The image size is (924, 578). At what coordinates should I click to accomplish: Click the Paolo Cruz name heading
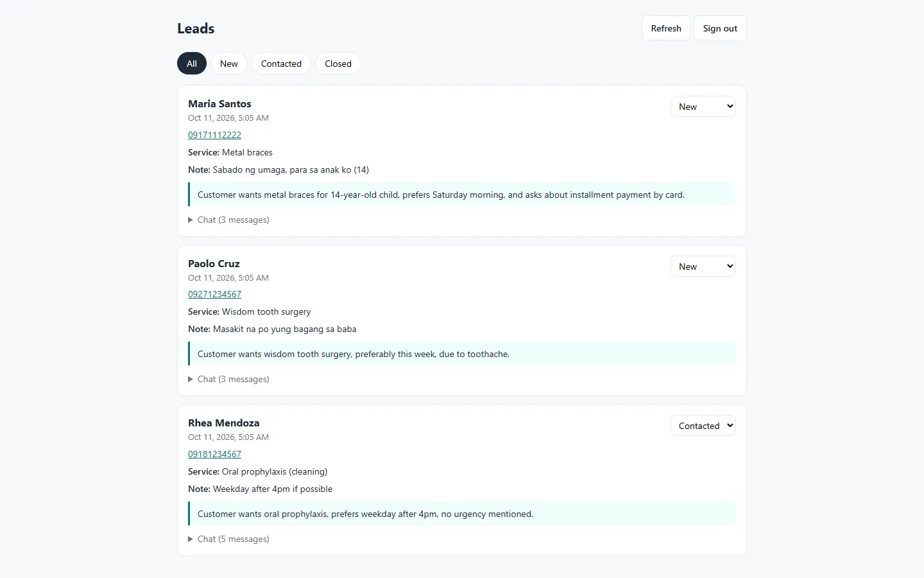214,263
